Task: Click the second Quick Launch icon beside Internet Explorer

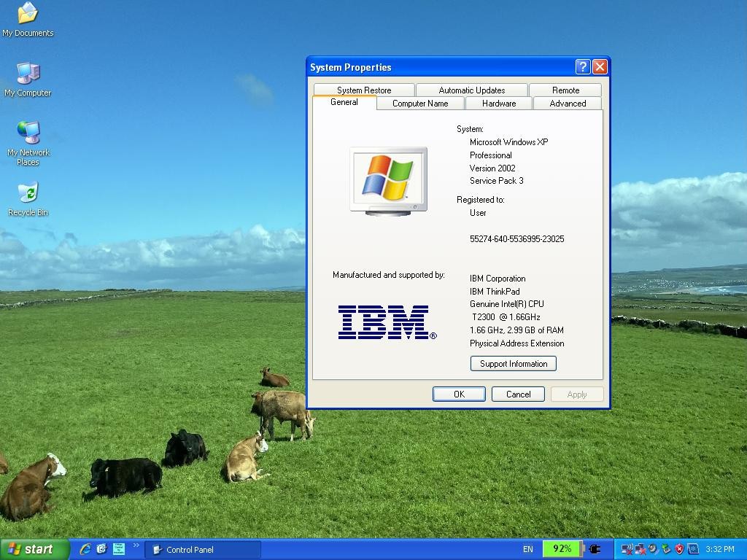Action: 102,549
